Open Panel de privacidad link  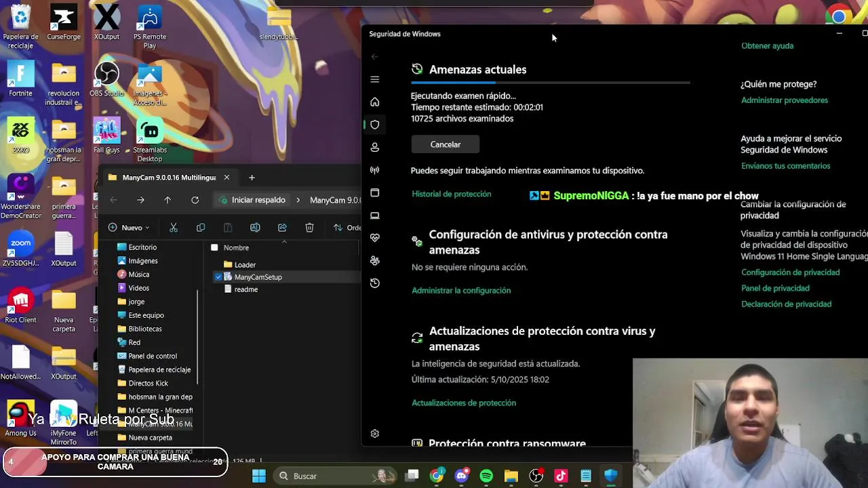pos(775,288)
